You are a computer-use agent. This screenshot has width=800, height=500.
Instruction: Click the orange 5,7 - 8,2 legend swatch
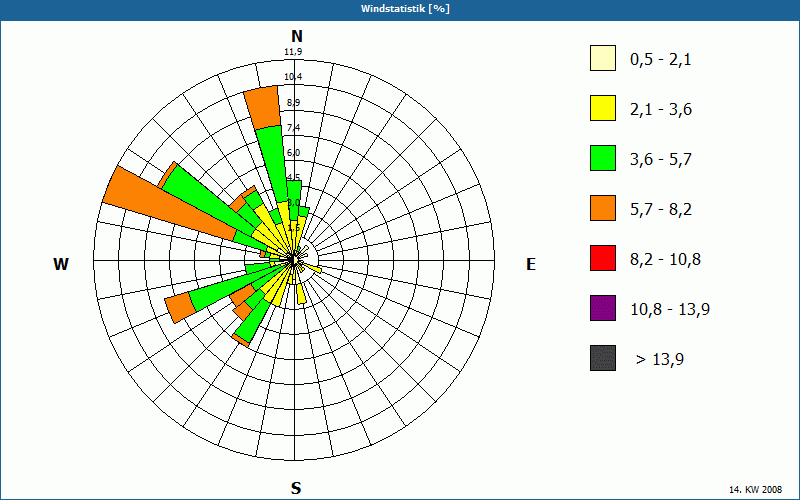(603, 208)
